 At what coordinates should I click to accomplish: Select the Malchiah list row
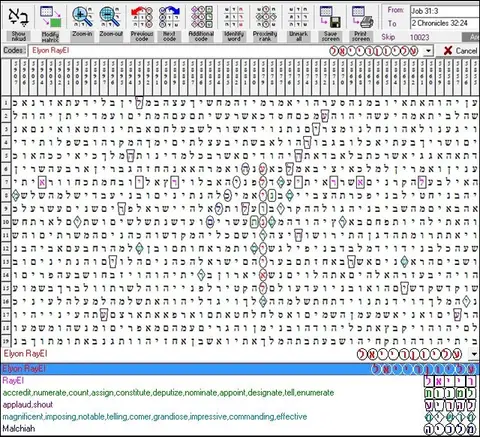(x=239, y=429)
